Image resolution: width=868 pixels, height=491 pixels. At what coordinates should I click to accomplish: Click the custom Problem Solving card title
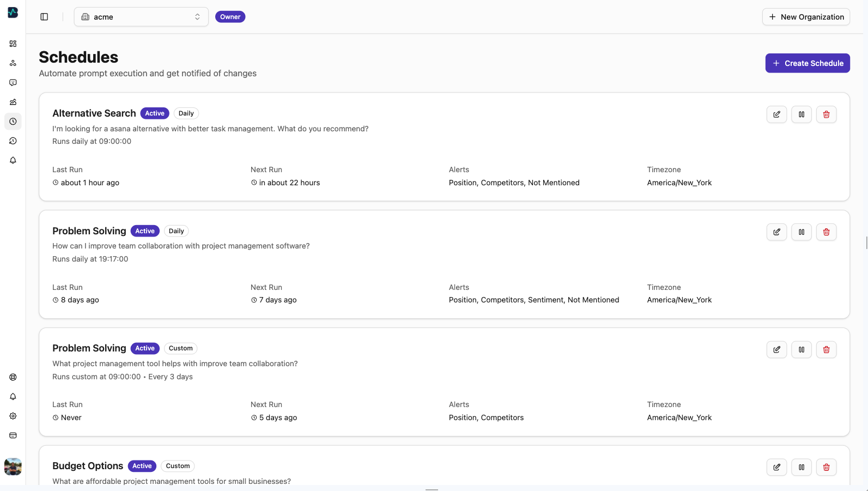pos(89,348)
